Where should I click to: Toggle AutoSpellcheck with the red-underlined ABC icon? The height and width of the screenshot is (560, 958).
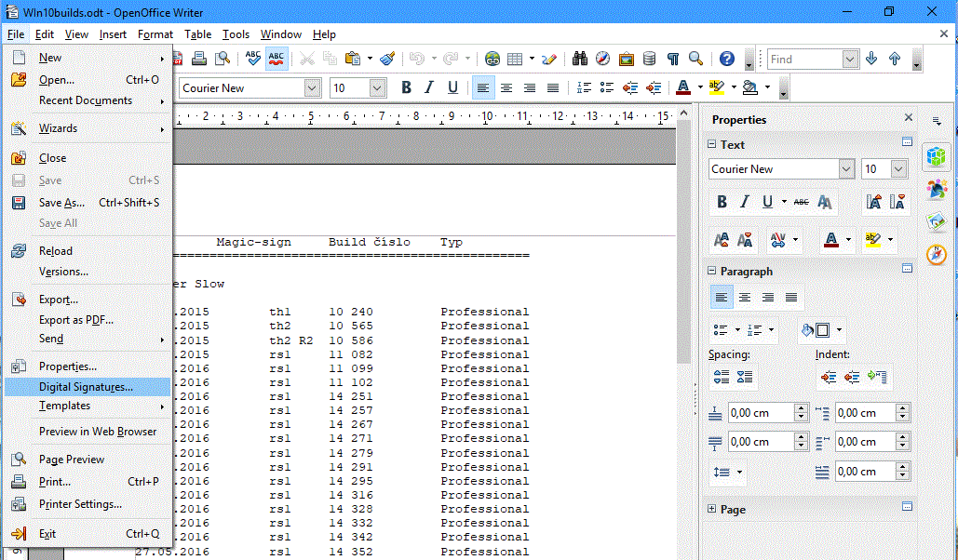tap(277, 59)
